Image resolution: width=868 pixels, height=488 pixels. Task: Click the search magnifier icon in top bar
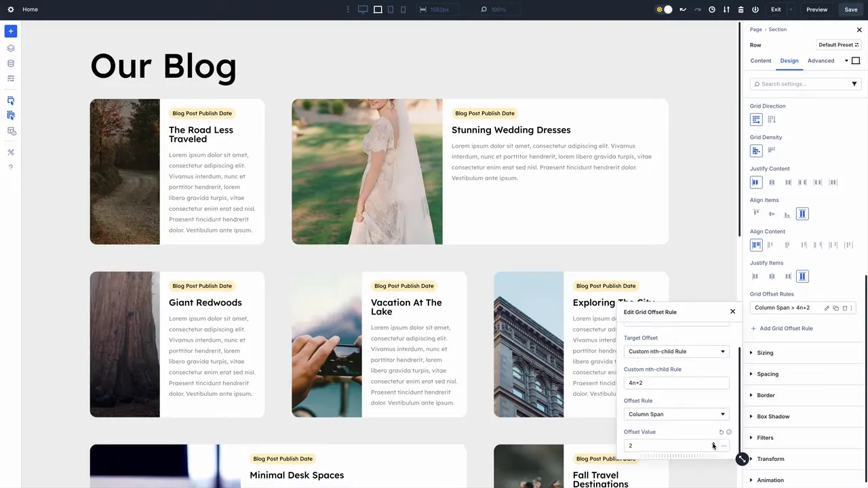pos(484,9)
